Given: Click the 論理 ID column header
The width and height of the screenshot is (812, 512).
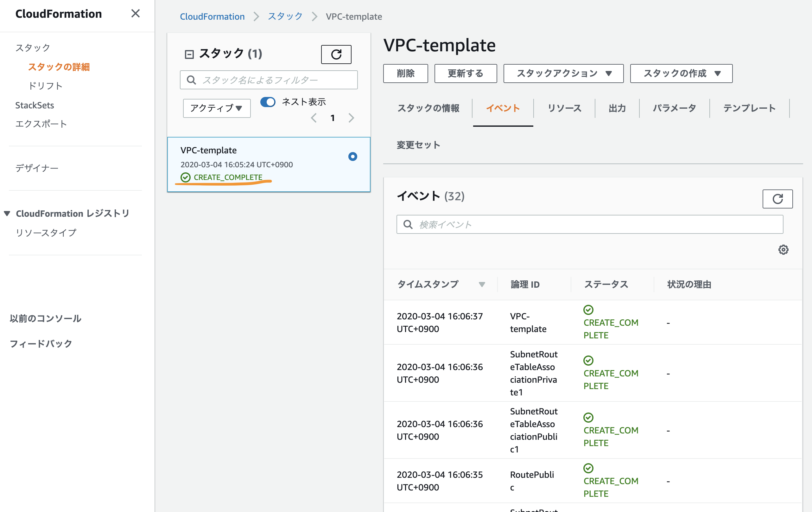Looking at the screenshot, I should [525, 284].
